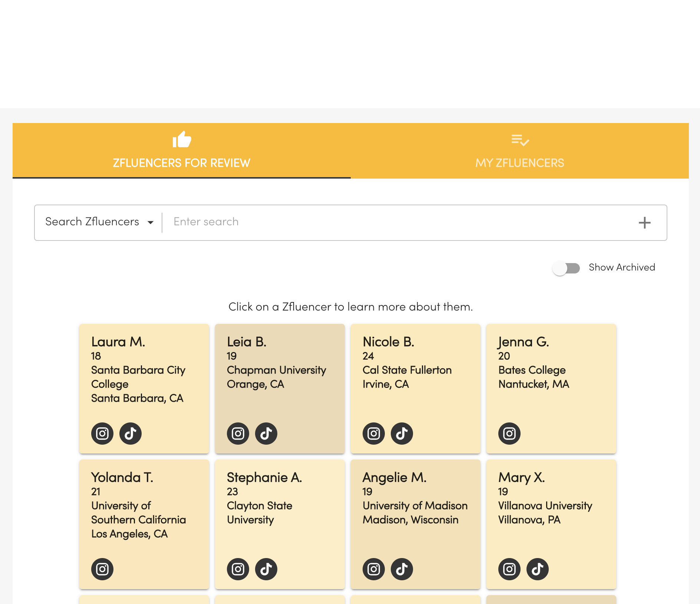The width and height of the screenshot is (700, 604).
Task: Click Chapman University text
Action: pyautogui.click(x=277, y=370)
